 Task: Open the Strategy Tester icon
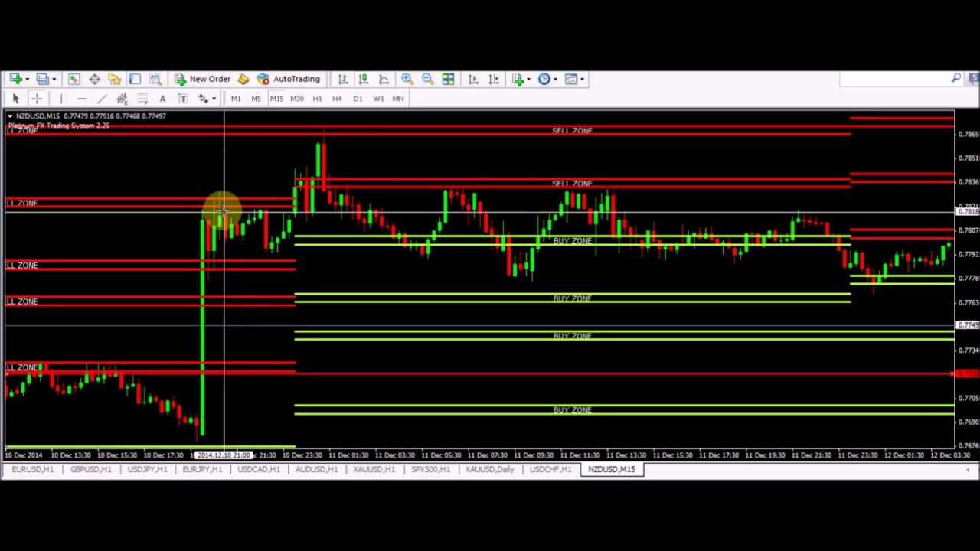tap(155, 79)
